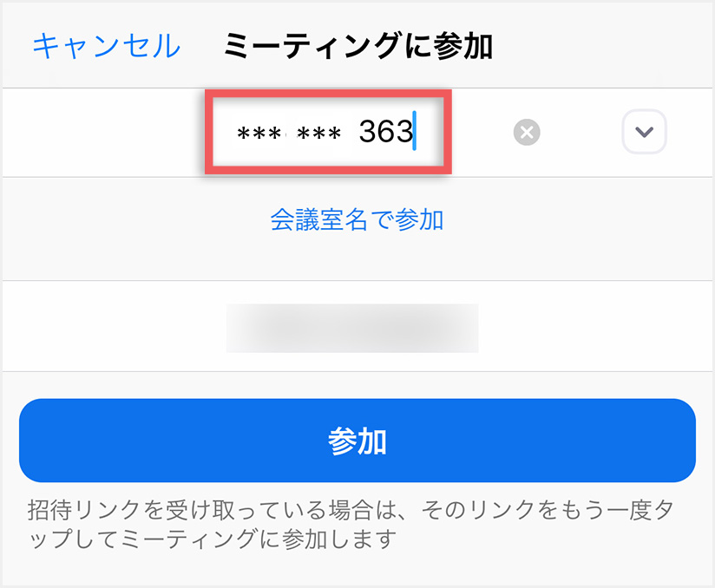Tap the blurred display name field
The image size is (715, 588).
352,328
